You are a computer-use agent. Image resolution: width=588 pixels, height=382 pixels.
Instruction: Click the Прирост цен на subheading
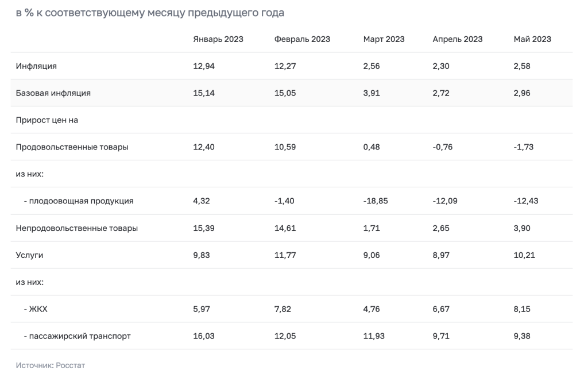(x=47, y=120)
